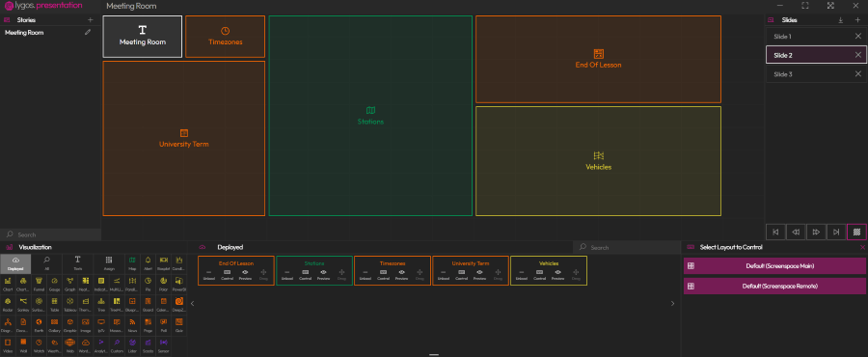Pick the Custom visualization icon

117,346
